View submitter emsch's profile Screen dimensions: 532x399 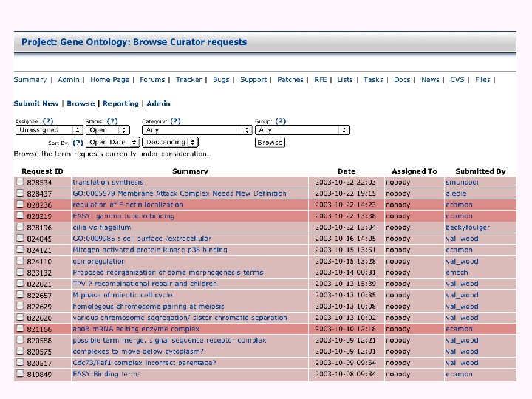[x=457, y=273]
